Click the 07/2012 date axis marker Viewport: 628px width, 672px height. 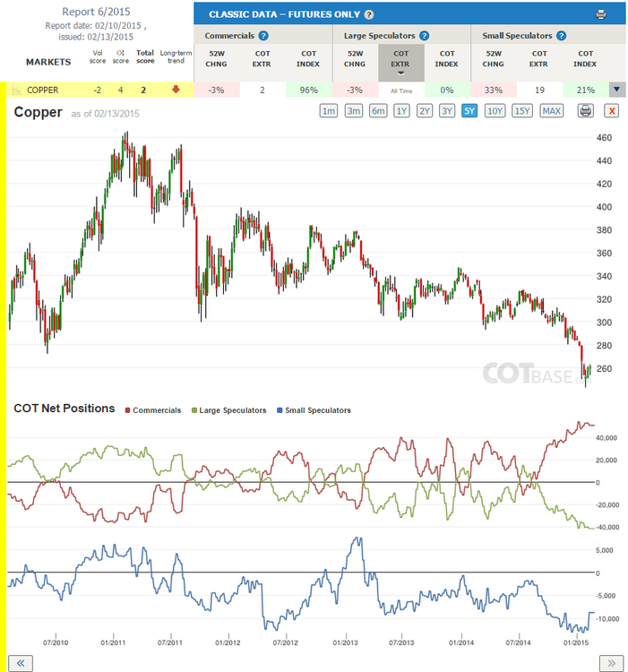click(x=285, y=642)
